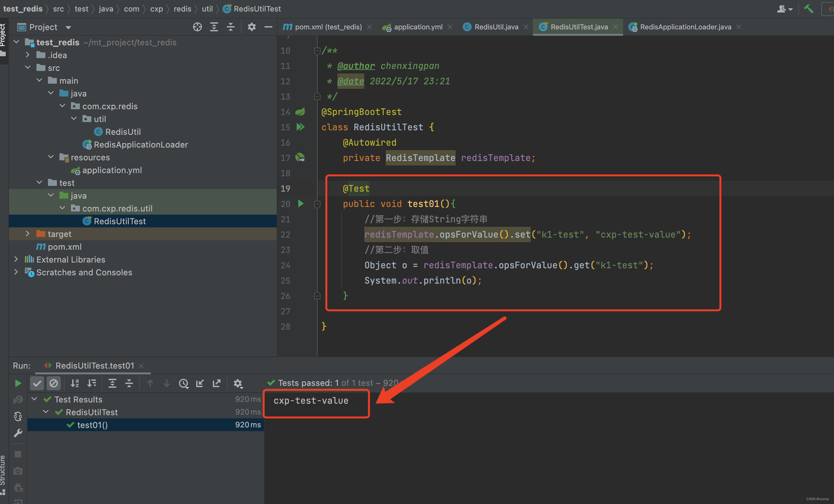Click the run class gutter icon on line 15

(301, 127)
